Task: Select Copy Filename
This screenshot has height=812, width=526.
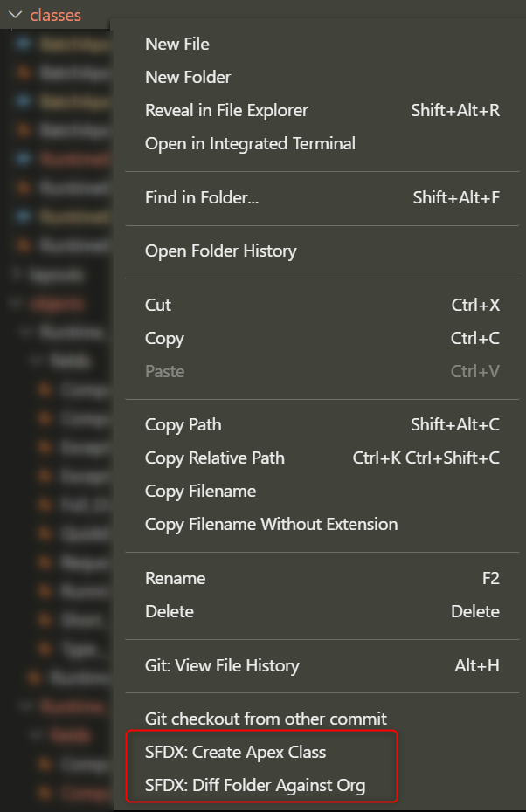Action: pyautogui.click(x=200, y=491)
